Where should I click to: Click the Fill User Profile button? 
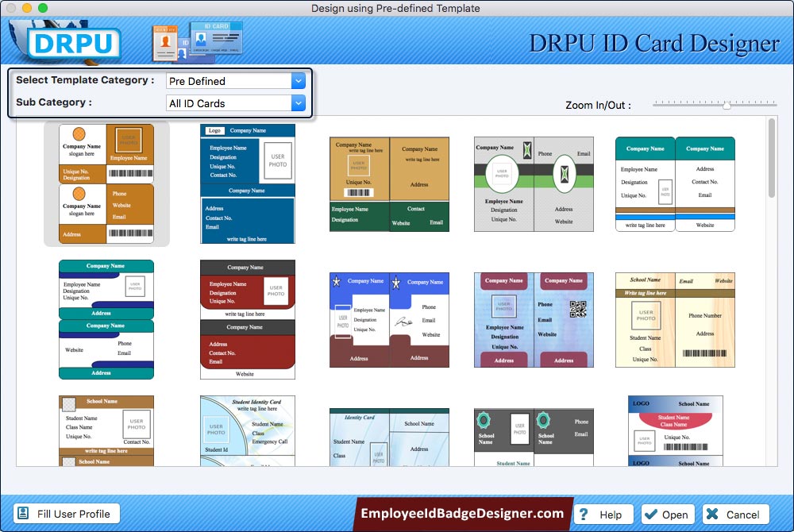point(67,514)
